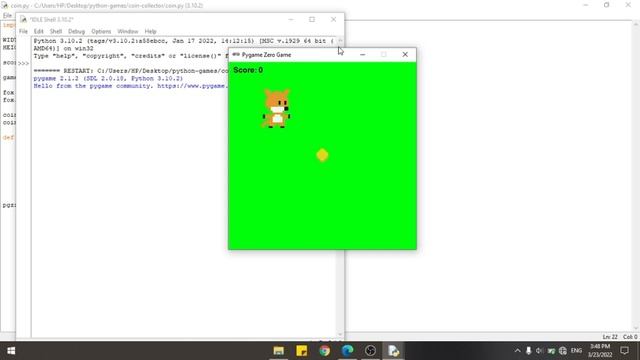Close the coin.py editor window
Viewport: 640px width, 360px height.
coord(628,5)
